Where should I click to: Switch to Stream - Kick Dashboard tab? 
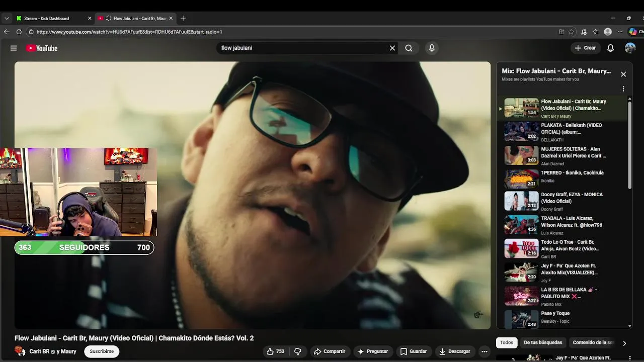[53, 18]
